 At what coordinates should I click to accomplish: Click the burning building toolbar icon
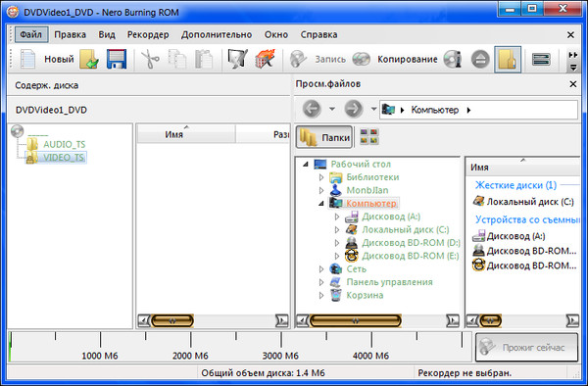coord(266,59)
